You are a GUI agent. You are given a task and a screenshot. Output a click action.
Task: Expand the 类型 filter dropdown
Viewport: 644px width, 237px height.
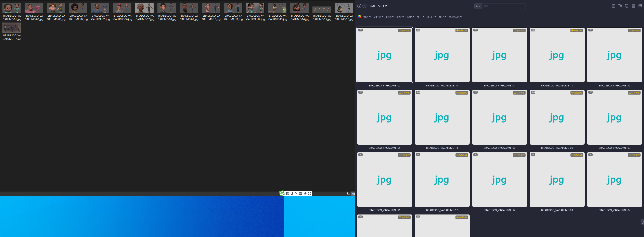click(x=400, y=17)
